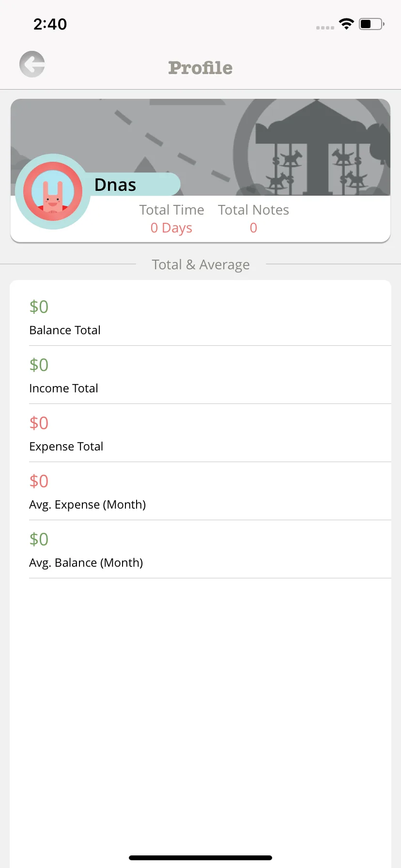Screen dimensions: 401x868
Task: Tap the 2:40 clock
Action: 50,24
